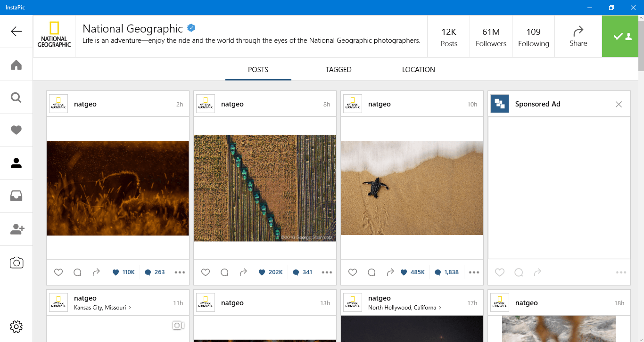Switch to the TAGGED tab

click(339, 69)
